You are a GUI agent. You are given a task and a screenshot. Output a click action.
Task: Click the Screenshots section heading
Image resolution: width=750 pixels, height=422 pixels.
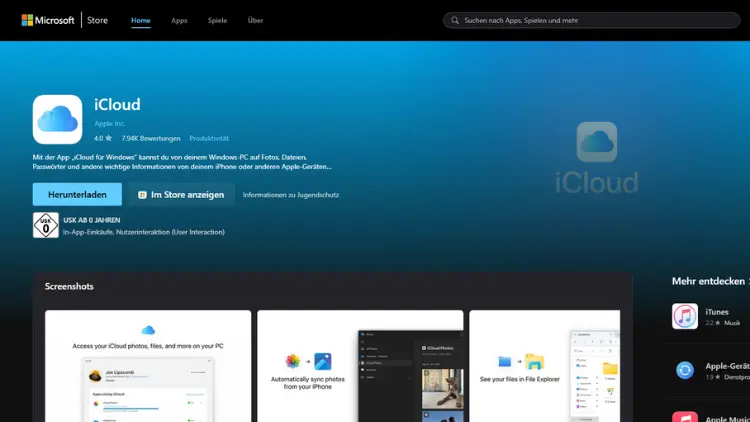(x=69, y=286)
